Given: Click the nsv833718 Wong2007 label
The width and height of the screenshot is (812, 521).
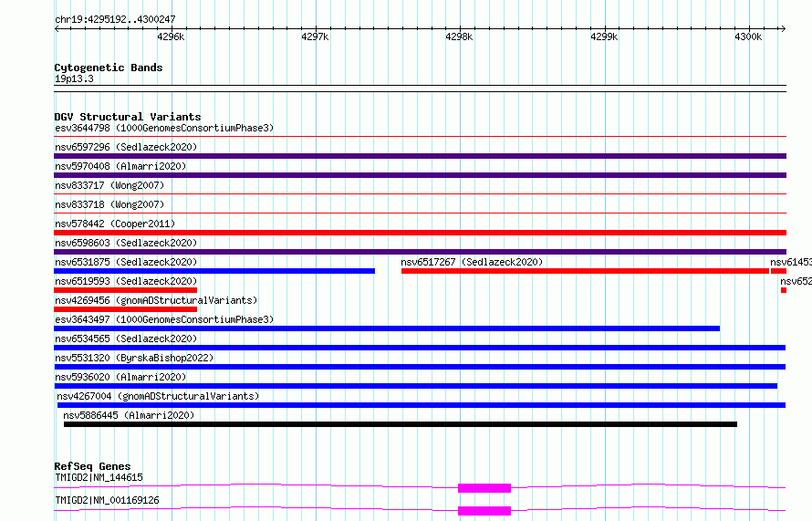Looking at the screenshot, I should (109, 204).
